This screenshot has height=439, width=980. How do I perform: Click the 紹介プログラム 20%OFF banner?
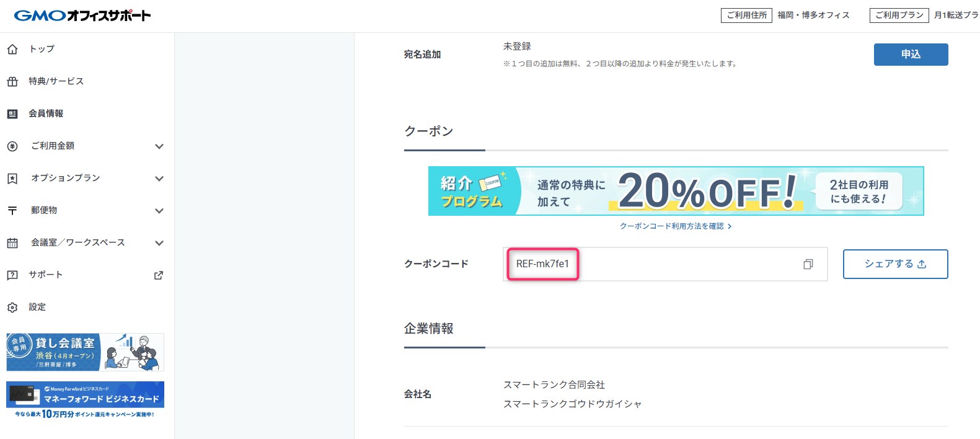pos(676,191)
